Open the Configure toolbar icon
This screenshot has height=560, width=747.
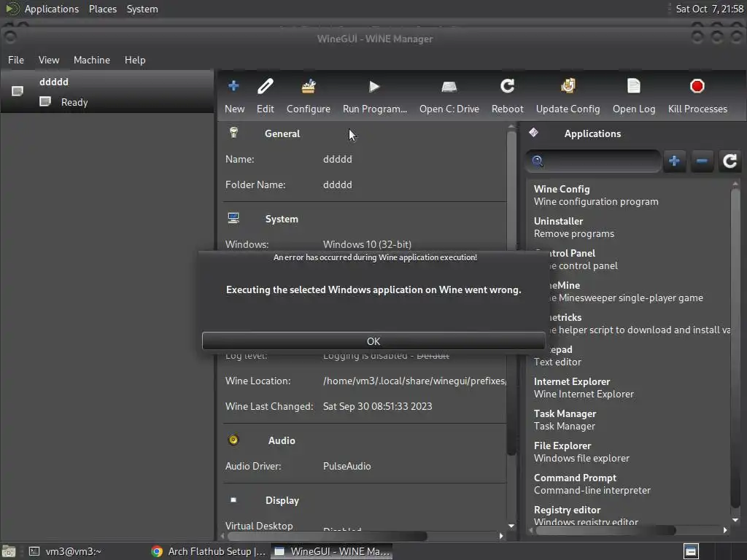(x=309, y=86)
